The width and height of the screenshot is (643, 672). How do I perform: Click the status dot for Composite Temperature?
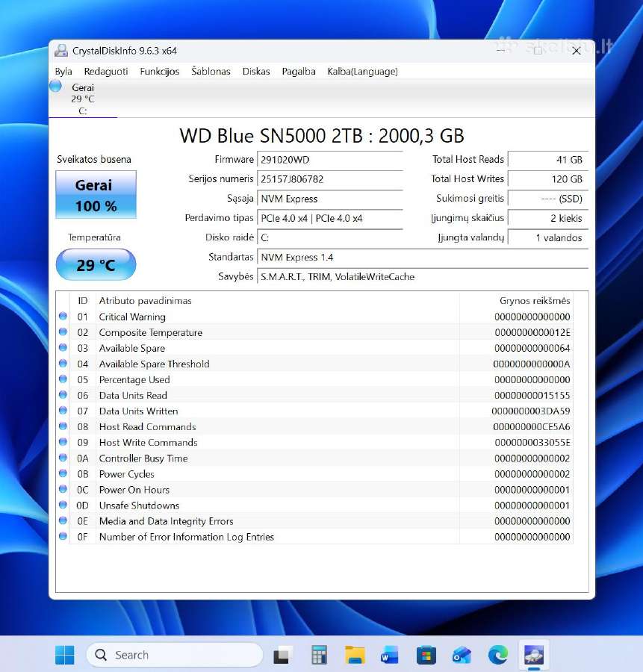pos(63,332)
